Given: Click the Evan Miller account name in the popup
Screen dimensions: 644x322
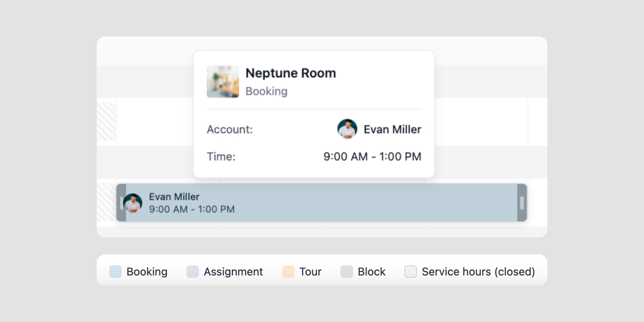Looking at the screenshot, I should 392,129.
